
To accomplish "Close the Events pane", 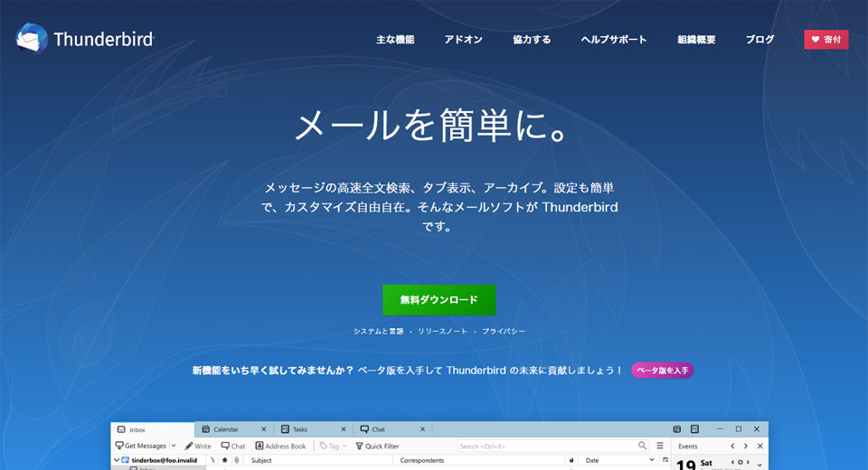I will tap(760, 446).
